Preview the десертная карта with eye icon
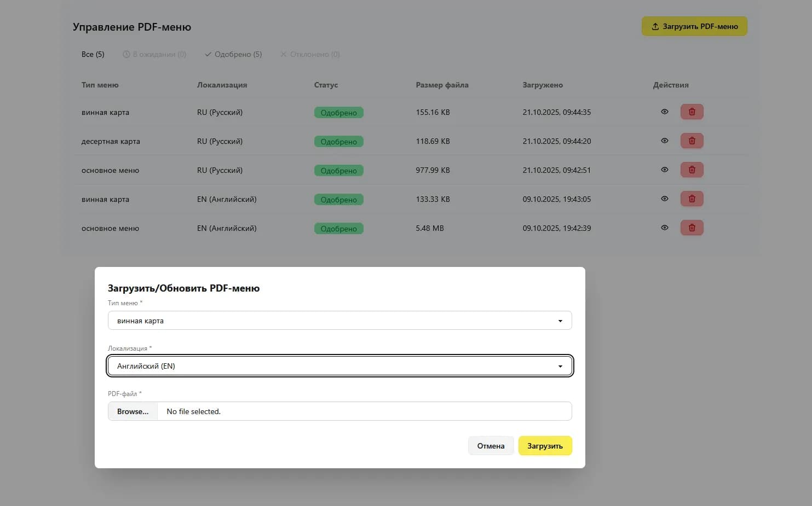Screen dimensions: 812x506 point(664,141)
